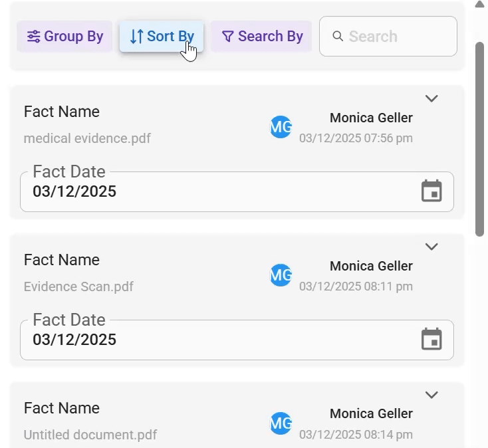The width and height of the screenshot is (488, 448).
Task: Click MG avatar on Untitled document card
Action: pyautogui.click(x=281, y=423)
